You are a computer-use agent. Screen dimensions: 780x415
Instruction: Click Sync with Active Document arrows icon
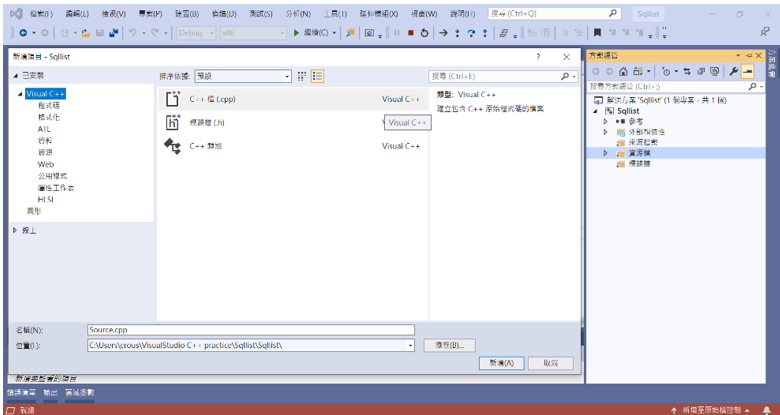click(687, 72)
